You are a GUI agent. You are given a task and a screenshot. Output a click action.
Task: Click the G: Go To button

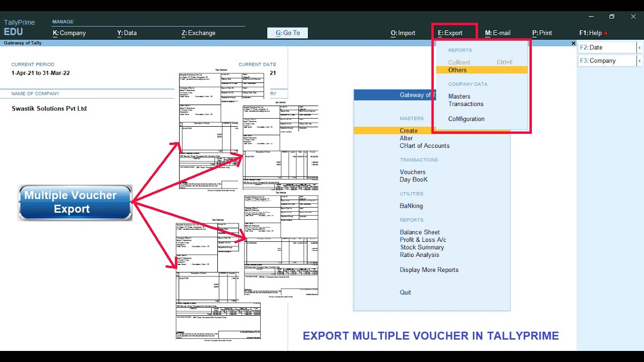pos(287,33)
